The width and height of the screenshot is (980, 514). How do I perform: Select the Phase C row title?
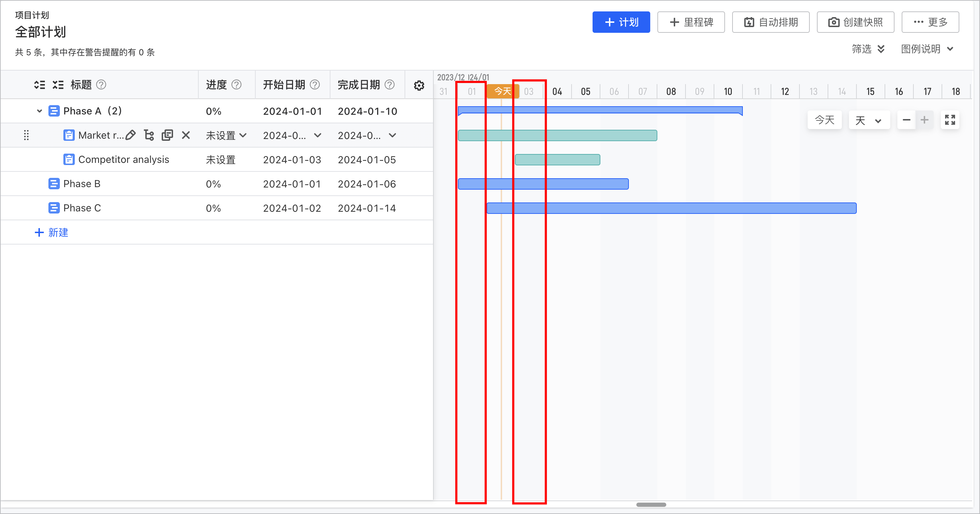(x=82, y=208)
